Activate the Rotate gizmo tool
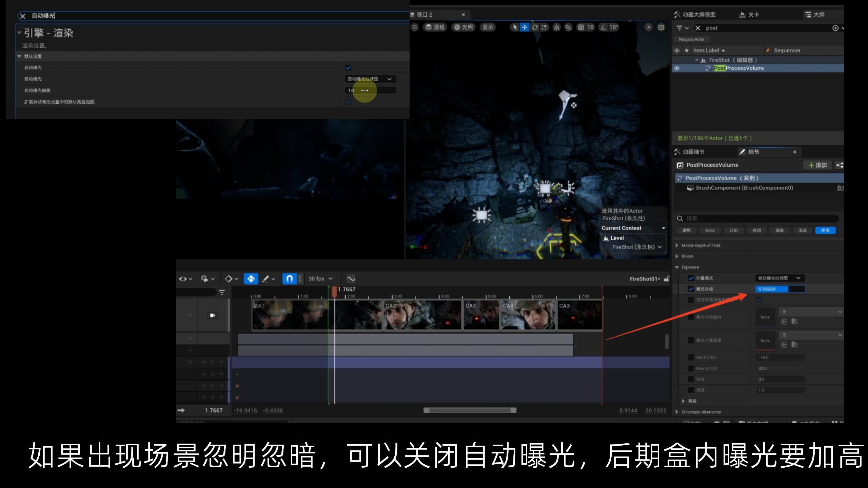The height and width of the screenshot is (488, 868). click(x=535, y=27)
